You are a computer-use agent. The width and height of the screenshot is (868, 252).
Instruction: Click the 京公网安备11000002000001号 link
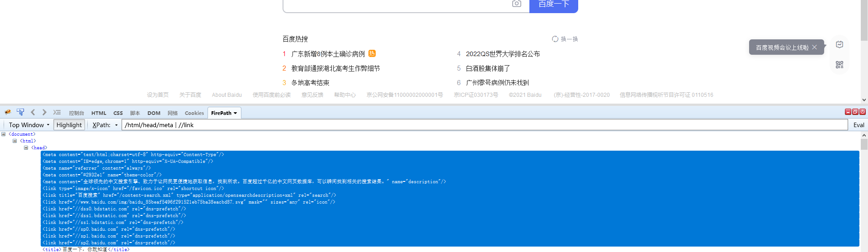point(405,95)
